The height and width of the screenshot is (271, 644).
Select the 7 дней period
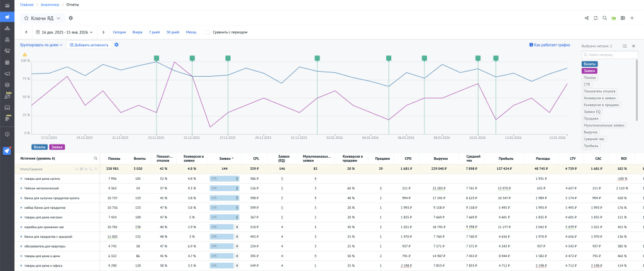pyautogui.click(x=154, y=31)
